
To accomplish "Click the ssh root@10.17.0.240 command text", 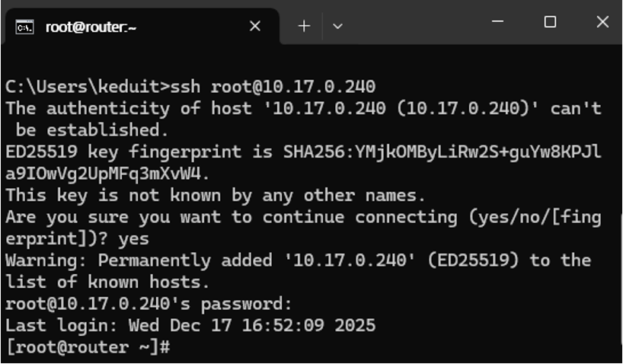I will point(273,87).
